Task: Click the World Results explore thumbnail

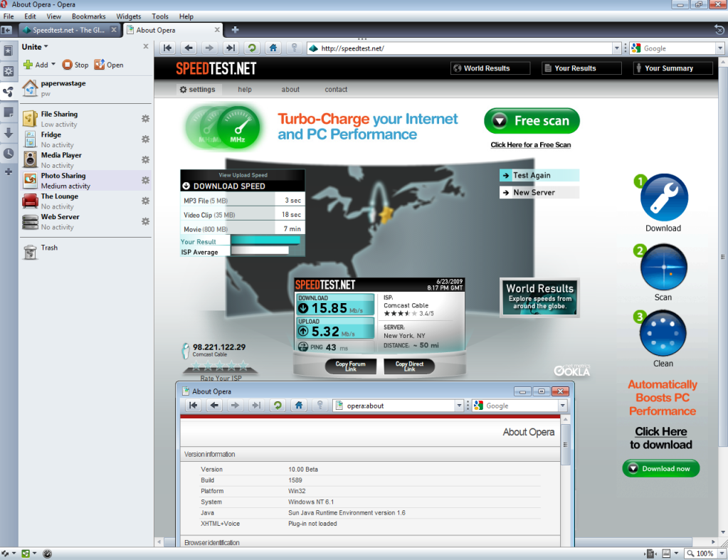Action: 539,297
